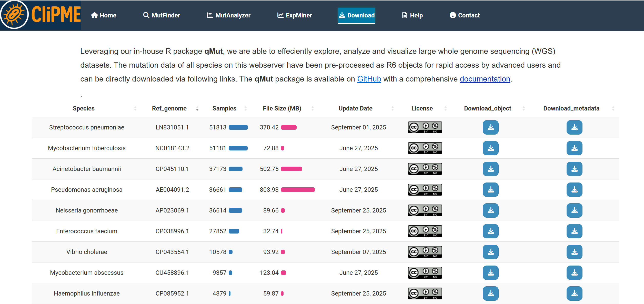The height and width of the screenshot is (304, 644).
Task: Download Vibrio cholerae metadata file
Action: tap(574, 252)
